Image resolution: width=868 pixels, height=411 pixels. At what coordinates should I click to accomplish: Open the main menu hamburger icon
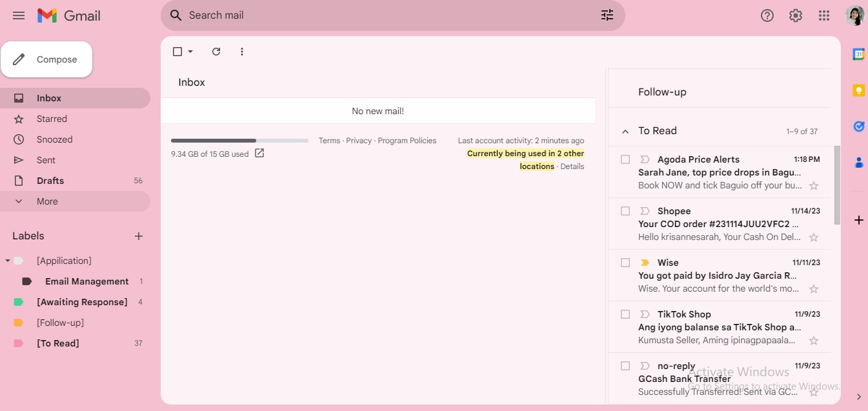pos(19,15)
